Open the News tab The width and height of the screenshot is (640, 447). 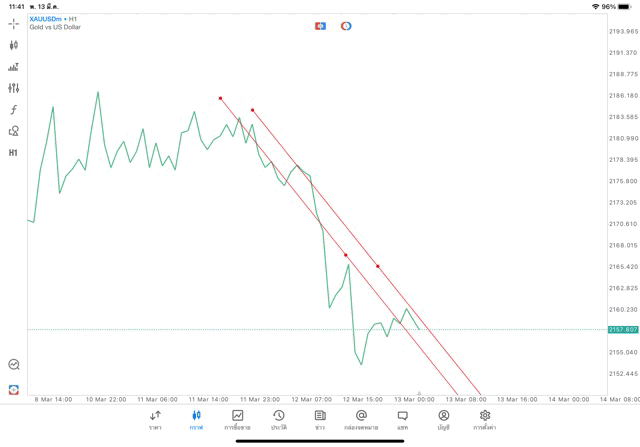pos(320,420)
